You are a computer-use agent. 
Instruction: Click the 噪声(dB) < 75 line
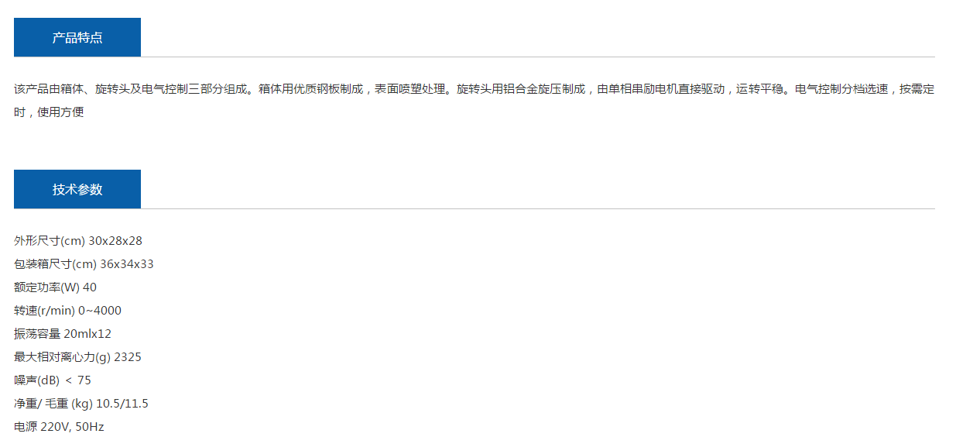(53, 380)
